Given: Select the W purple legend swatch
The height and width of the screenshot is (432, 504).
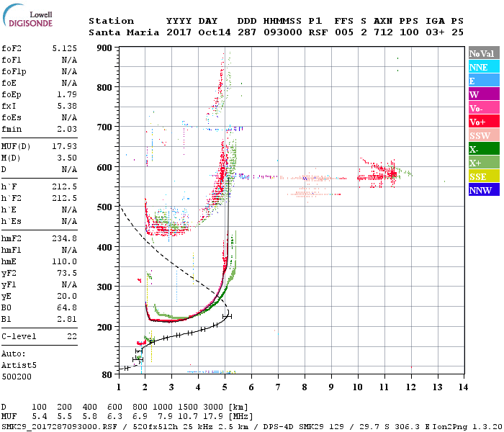Looking at the screenshot, I should coord(484,94).
